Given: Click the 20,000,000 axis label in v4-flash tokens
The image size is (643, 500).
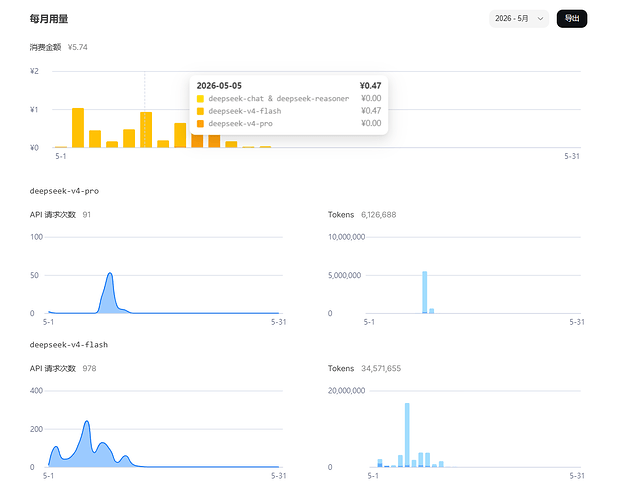Looking at the screenshot, I should (347, 391).
